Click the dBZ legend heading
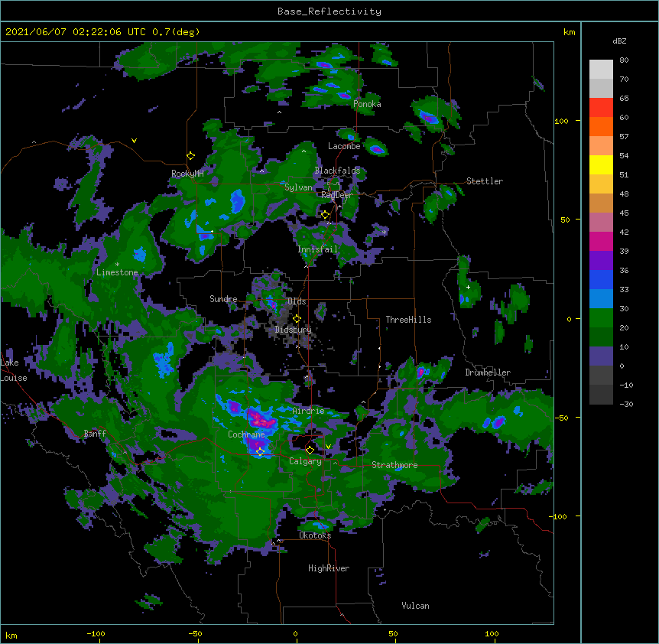Screen dimensions: 659x644 619,41
